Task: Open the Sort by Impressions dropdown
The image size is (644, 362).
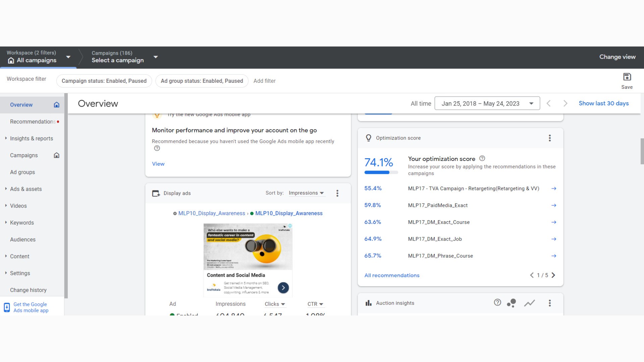Action: tap(307, 193)
